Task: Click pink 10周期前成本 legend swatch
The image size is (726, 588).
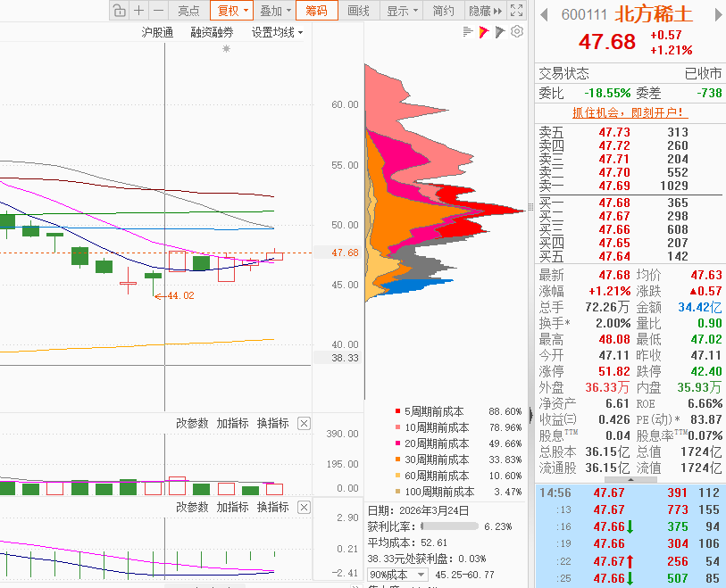Action: click(397, 427)
